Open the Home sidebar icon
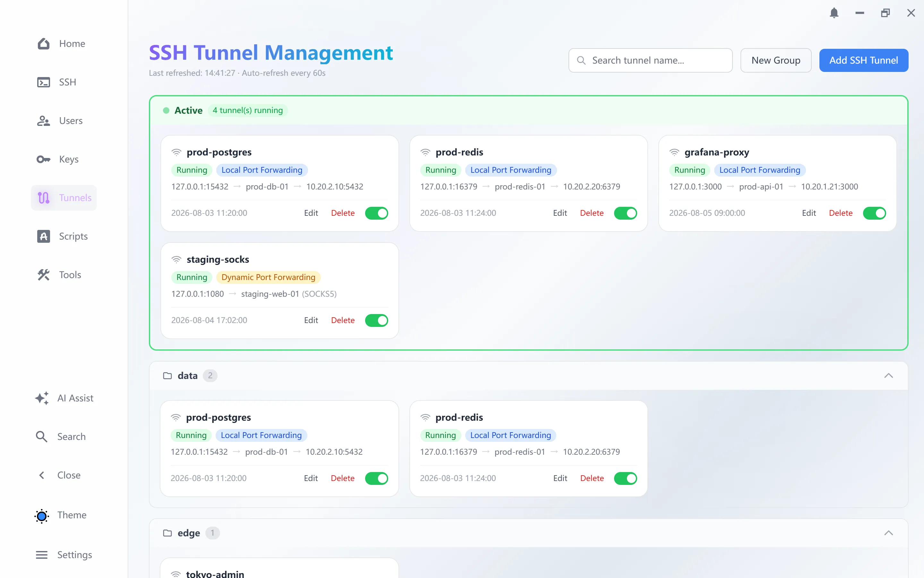This screenshot has height=578, width=924. click(x=44, y=44)
